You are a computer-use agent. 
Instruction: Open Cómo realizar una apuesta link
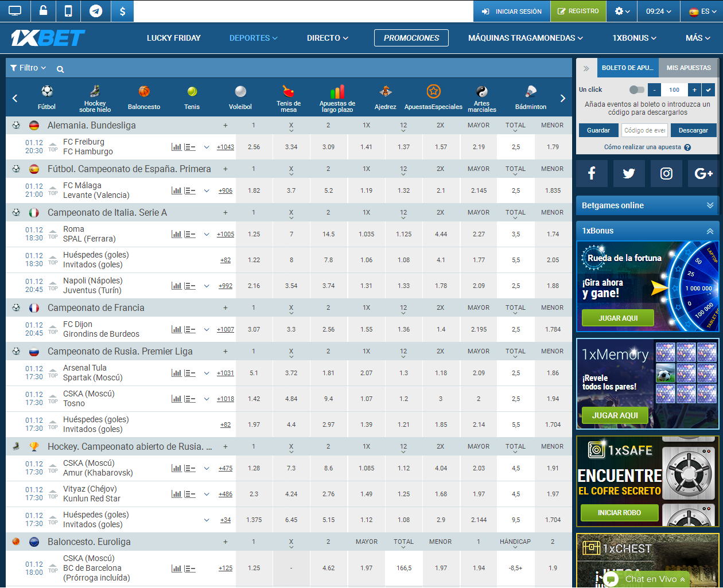(647, 147)
